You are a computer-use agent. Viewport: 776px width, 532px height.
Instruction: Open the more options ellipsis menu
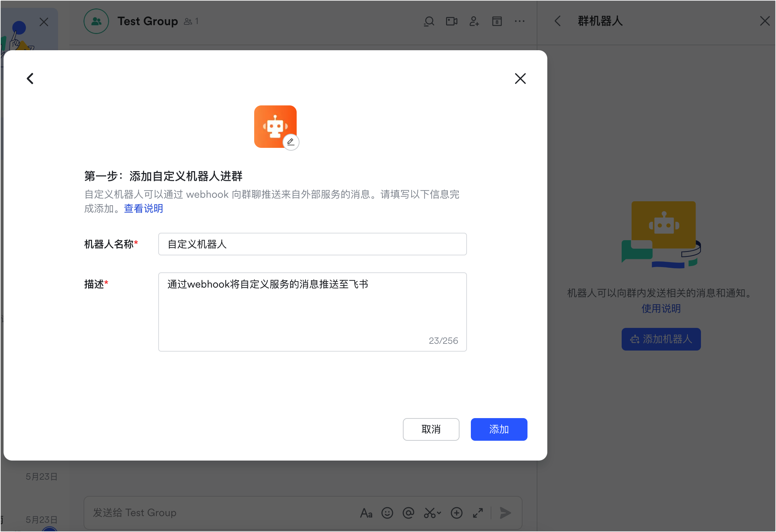(519, 22)
